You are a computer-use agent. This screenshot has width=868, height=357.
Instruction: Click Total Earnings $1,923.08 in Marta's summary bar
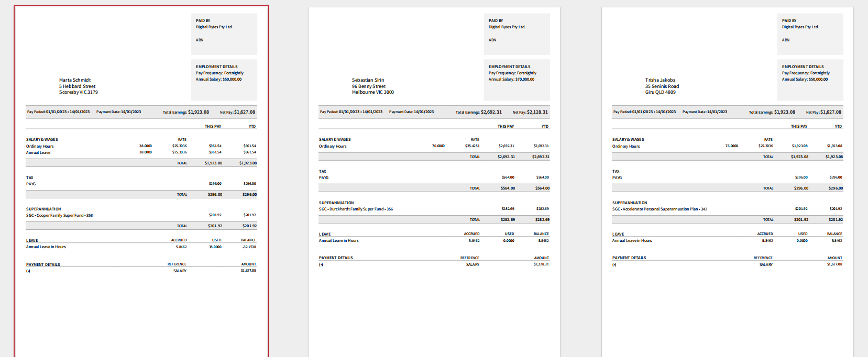(185, 112)
